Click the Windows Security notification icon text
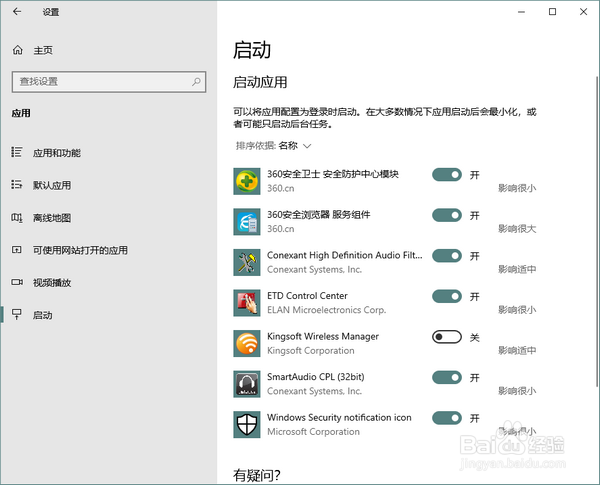 [x=339, y=417]
